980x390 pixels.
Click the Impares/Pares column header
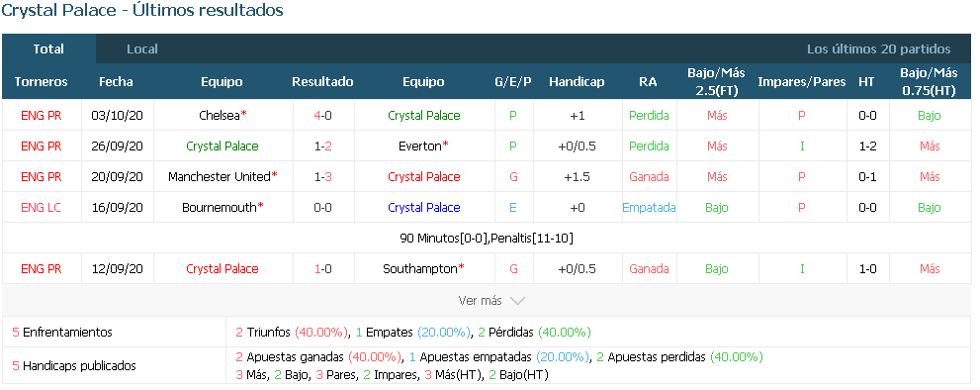[802, 82]
